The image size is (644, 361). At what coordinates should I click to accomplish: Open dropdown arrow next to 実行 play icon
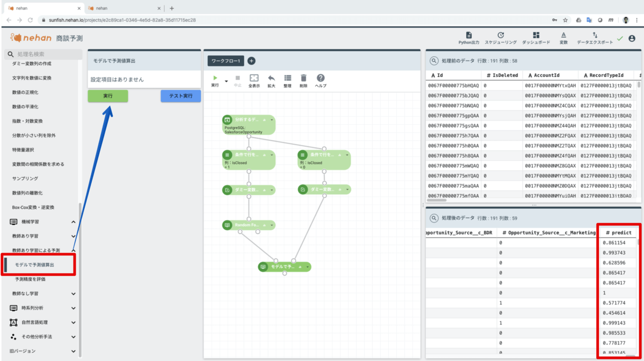(x=226, y=82)
